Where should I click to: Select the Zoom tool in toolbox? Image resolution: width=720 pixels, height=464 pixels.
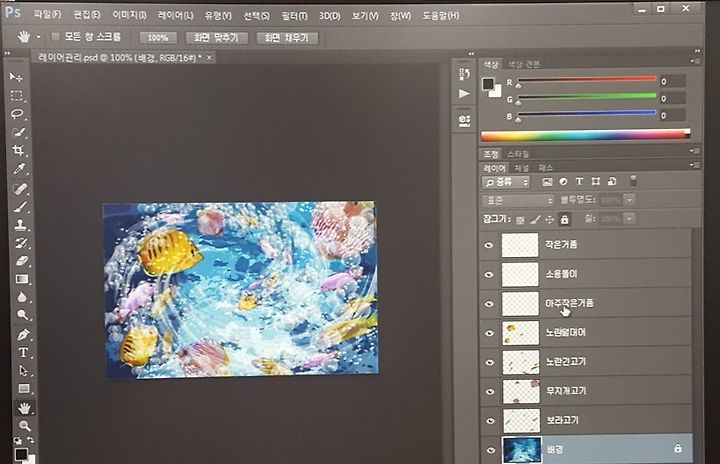25,425
